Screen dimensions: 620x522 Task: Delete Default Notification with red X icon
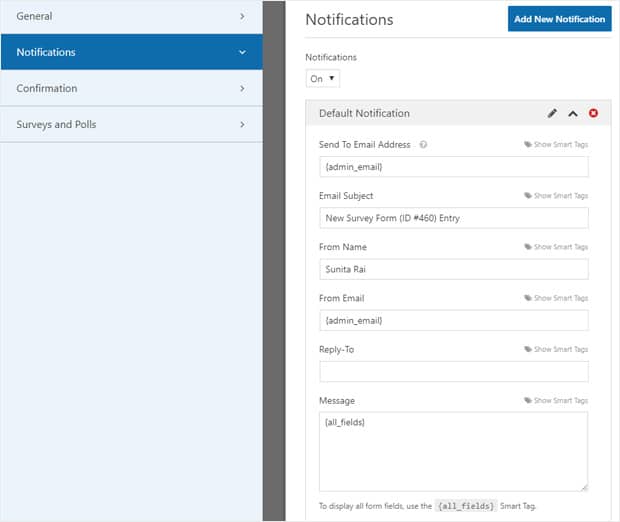click(x=593, y=113)
